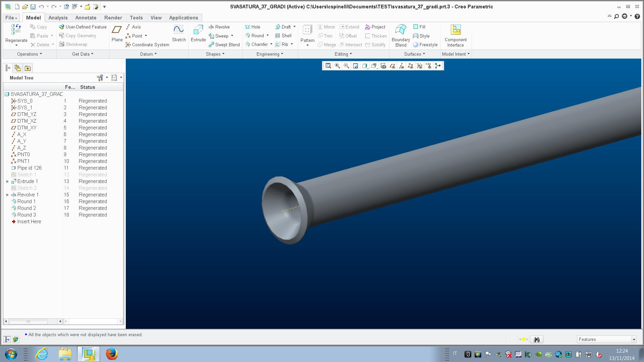Toggle datum point display
This screenshot has width=644, height=362.
[410, 66]
